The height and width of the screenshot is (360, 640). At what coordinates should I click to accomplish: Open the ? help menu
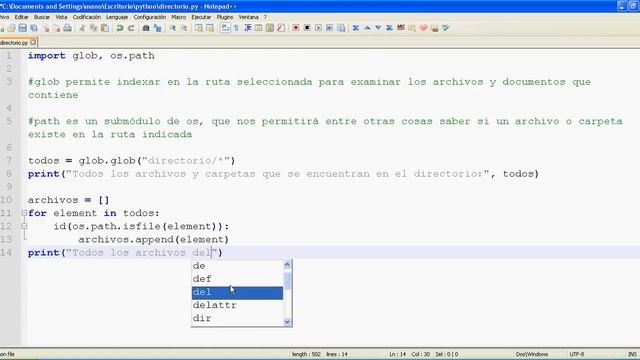(x=265, y=17)
